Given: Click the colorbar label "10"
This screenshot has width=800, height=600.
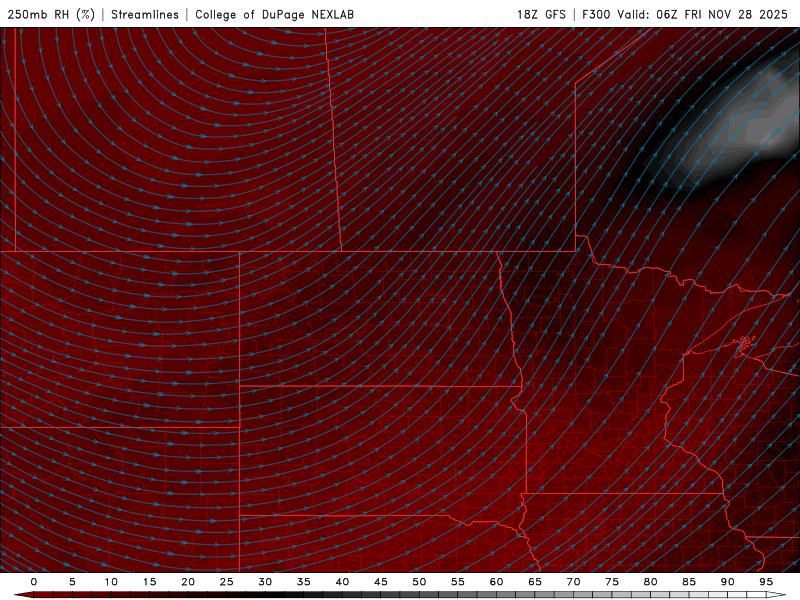Looking at the screenshot, I should pos(111,582).
